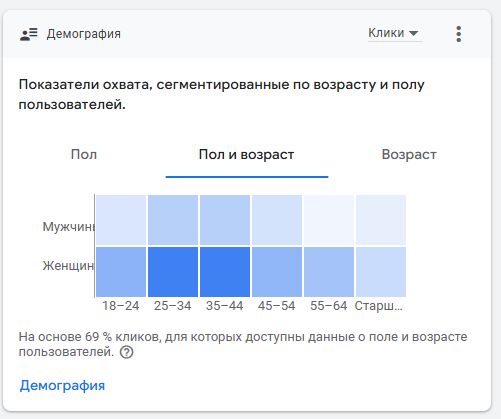
Task: Click the help question mark icon
Action: click(x=126, y=352)
